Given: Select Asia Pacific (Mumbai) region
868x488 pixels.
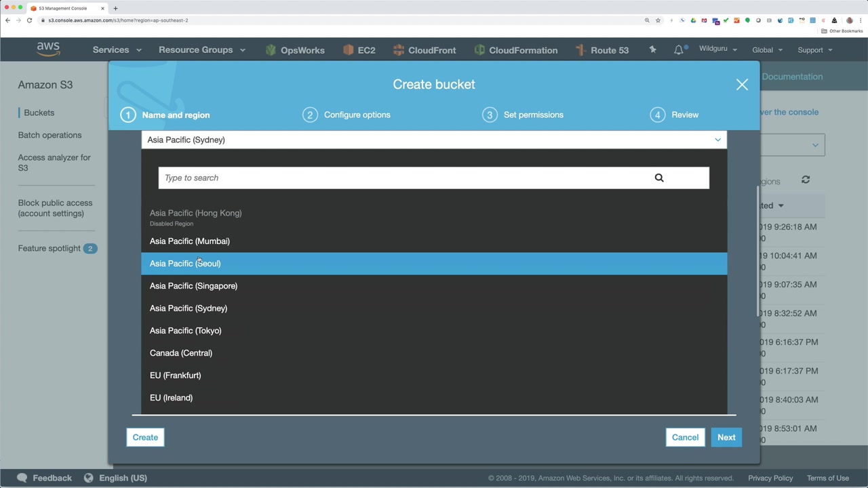Looking at the screenshot, I should (434, 241).
